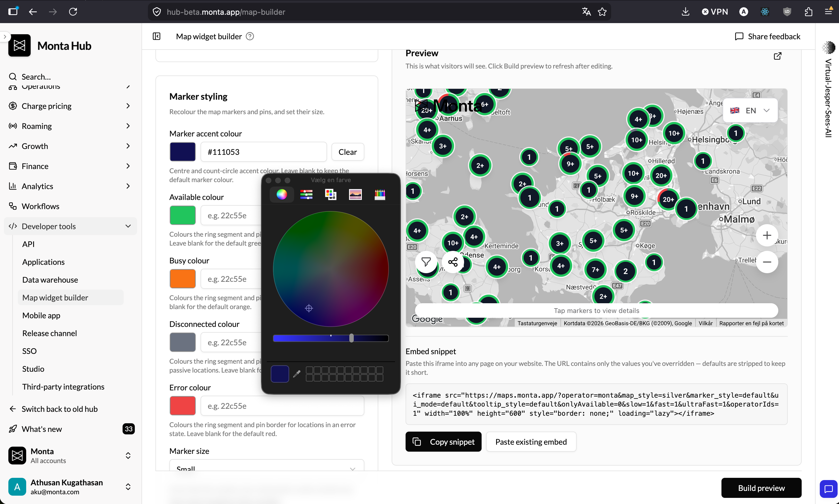The height and width of the screenshot is (504, 839).
Task: Clear the marker accent colour
Action: pos(347,152)
